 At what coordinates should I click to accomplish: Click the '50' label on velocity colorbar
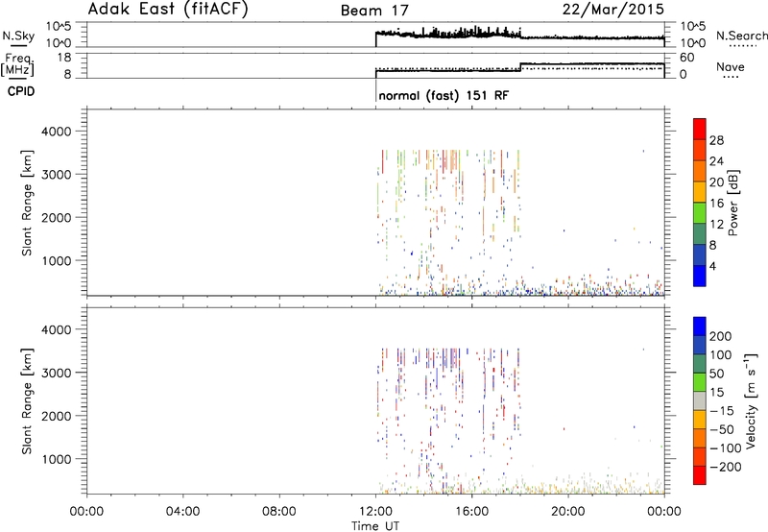(x=716, y=374)
